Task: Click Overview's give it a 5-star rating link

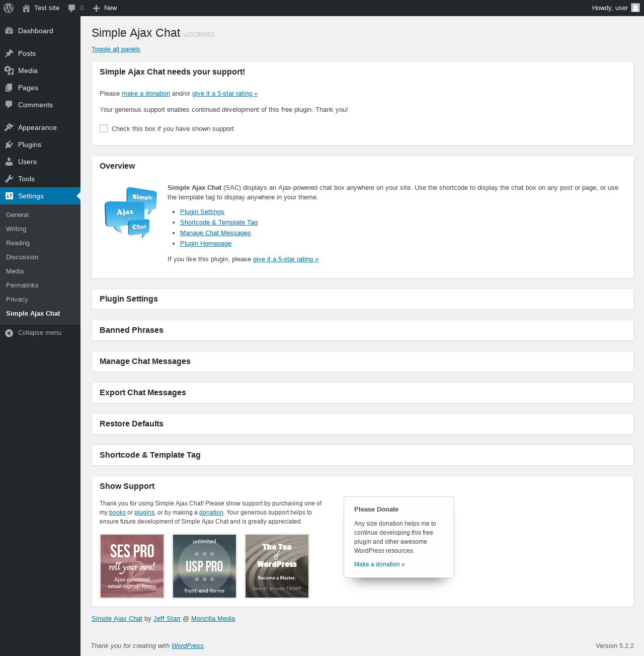Action: [x=286, y=259]
